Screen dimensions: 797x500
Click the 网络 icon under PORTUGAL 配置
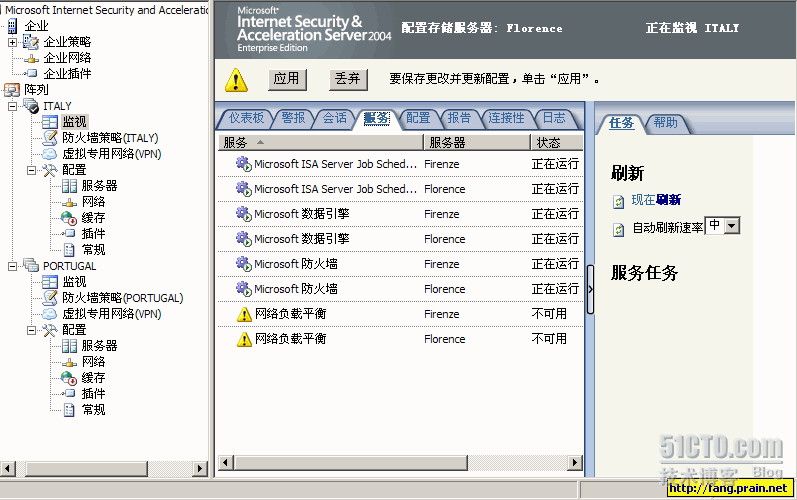[x=69, y=362]
